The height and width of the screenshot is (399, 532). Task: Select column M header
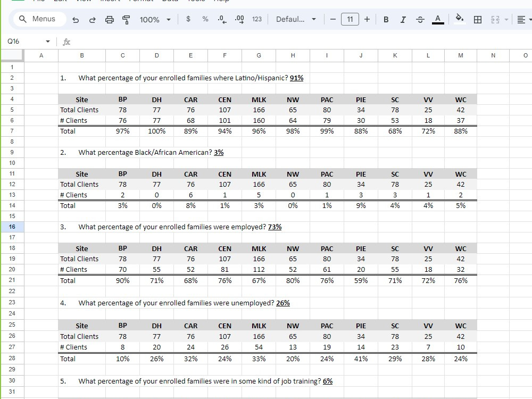460,55
